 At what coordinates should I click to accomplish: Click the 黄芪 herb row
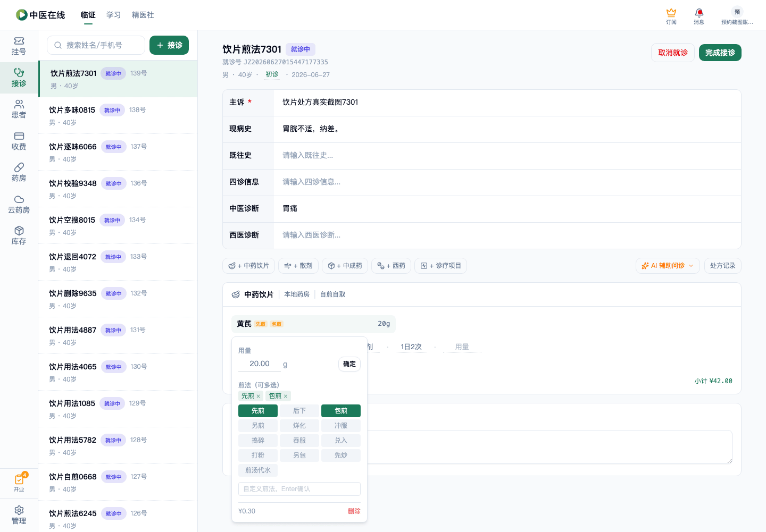click(x=313, y=324)
